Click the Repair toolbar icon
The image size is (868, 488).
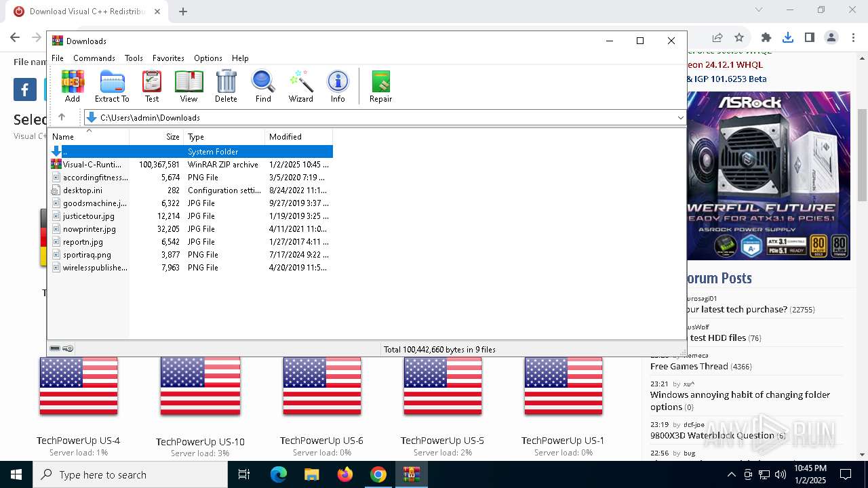380,86
